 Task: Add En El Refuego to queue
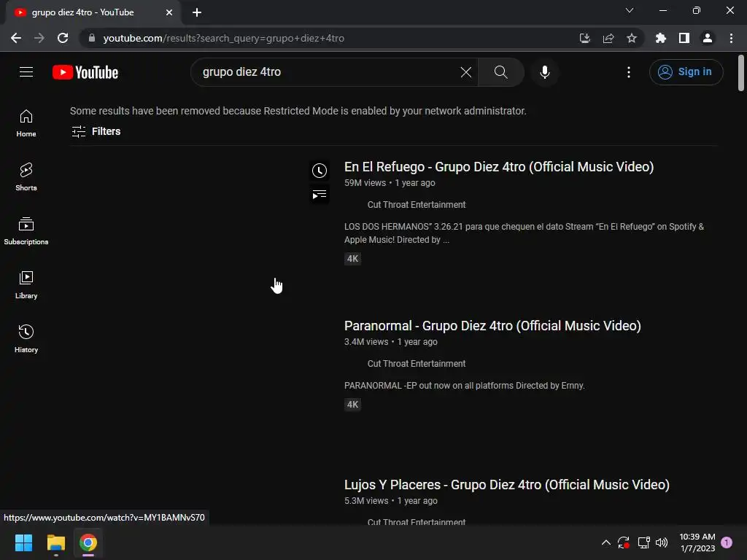tap(320, 194)
